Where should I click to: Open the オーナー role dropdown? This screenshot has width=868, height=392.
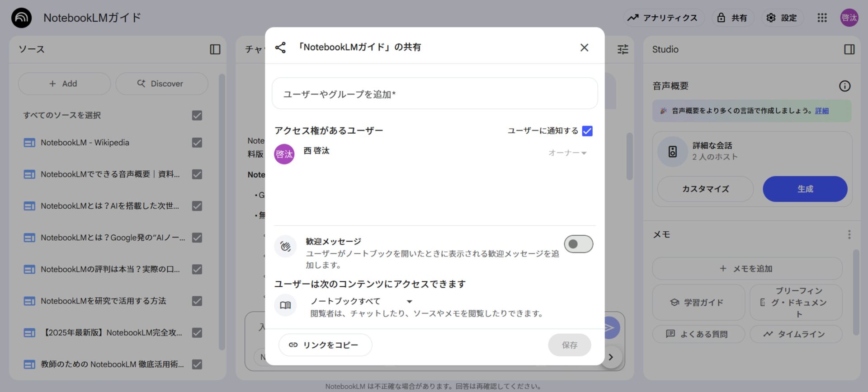[x=567, y=153]
